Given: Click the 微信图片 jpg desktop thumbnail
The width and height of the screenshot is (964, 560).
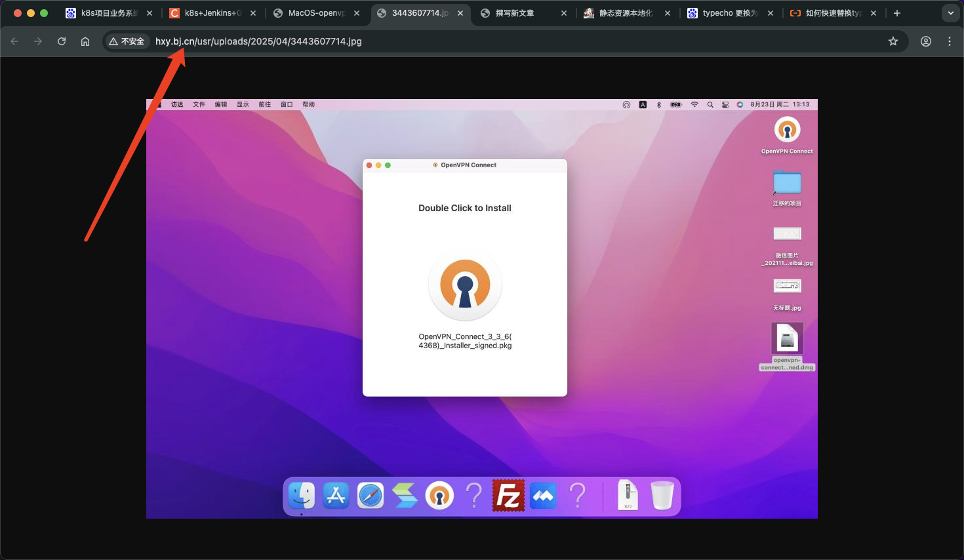Looking at the screenshot, I should click(x=787, y=233).
